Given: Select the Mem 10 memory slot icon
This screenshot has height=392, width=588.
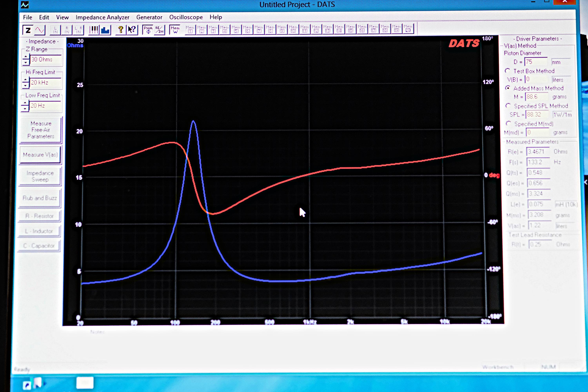Looking at the screenshot, I should 293,30.
